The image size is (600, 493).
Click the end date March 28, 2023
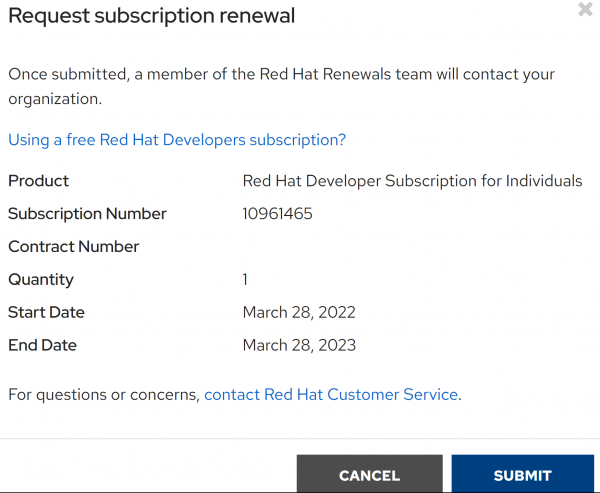pos(299,346)
